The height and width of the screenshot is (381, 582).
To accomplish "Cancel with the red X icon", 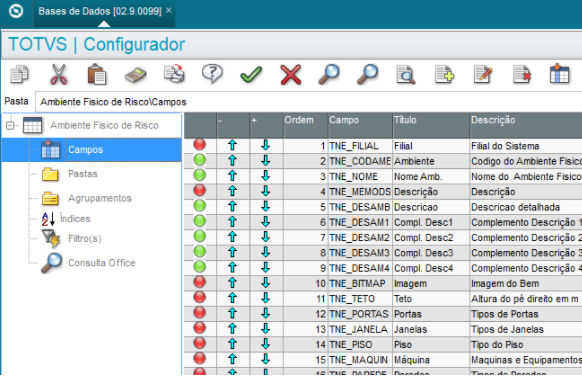I will coord(291,75).
